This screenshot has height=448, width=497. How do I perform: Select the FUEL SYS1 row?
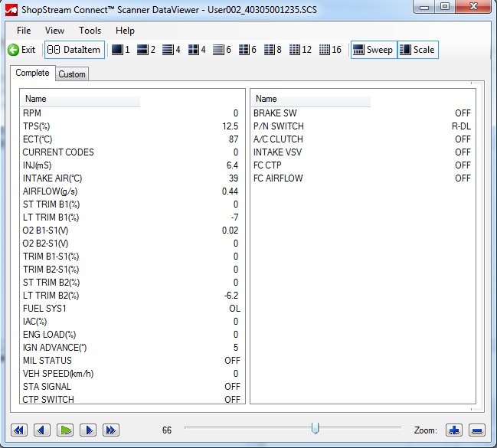(x=132, y=308)
